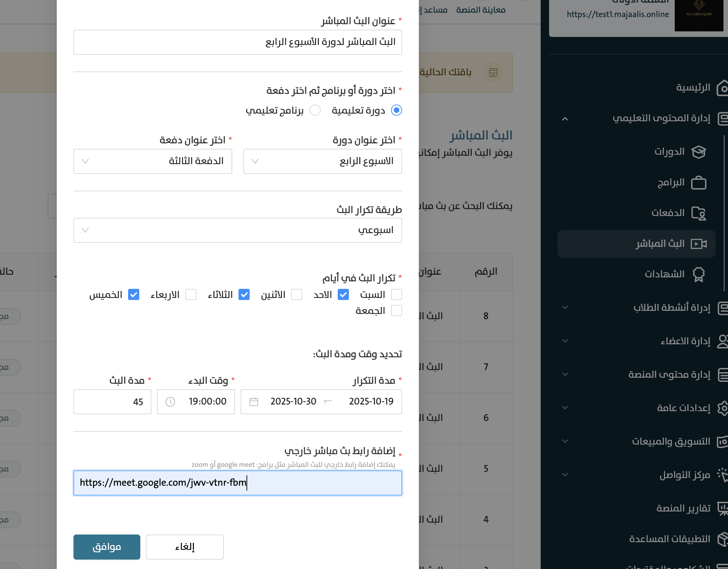Image resolution: width=728 pixels, height=569 pixels.
Task: Select the برنامج تعليمي radio option
Action: [x=315, y=110]
